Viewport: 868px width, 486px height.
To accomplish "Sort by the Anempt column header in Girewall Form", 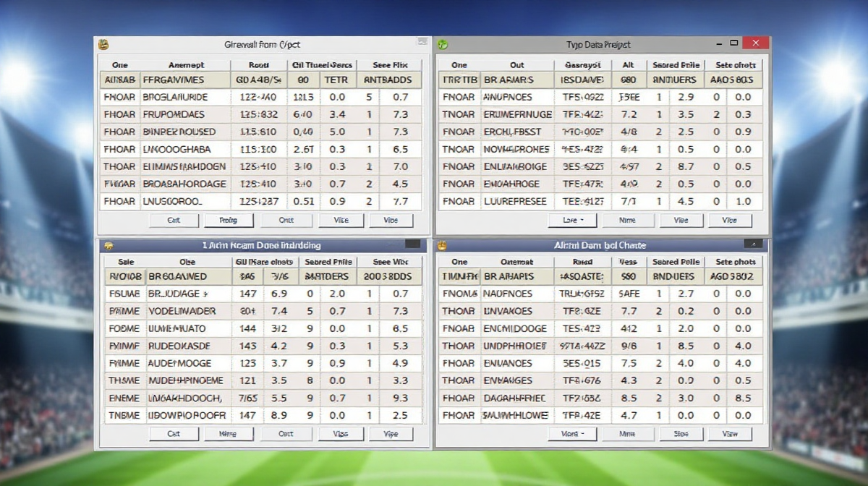I will click(186, 65).
